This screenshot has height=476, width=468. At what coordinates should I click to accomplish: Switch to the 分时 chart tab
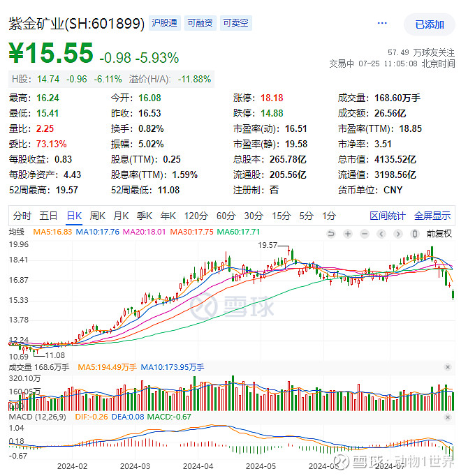[22, 216]
